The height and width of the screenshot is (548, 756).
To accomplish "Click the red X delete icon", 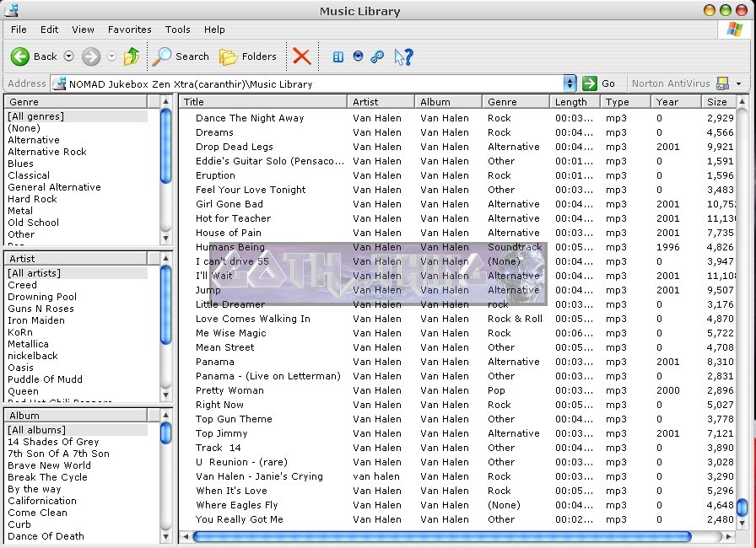I will (x=302, y=56).
